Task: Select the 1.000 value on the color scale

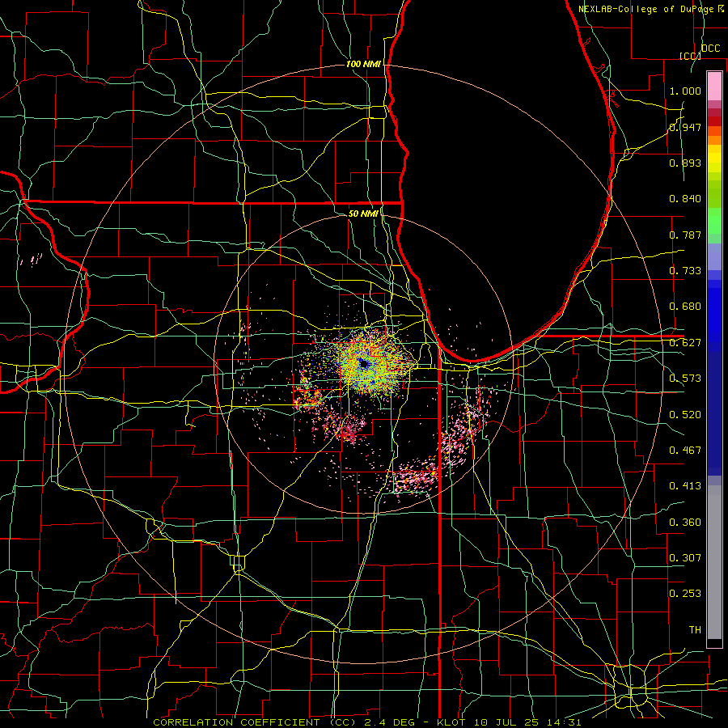Action: (685, 91)
